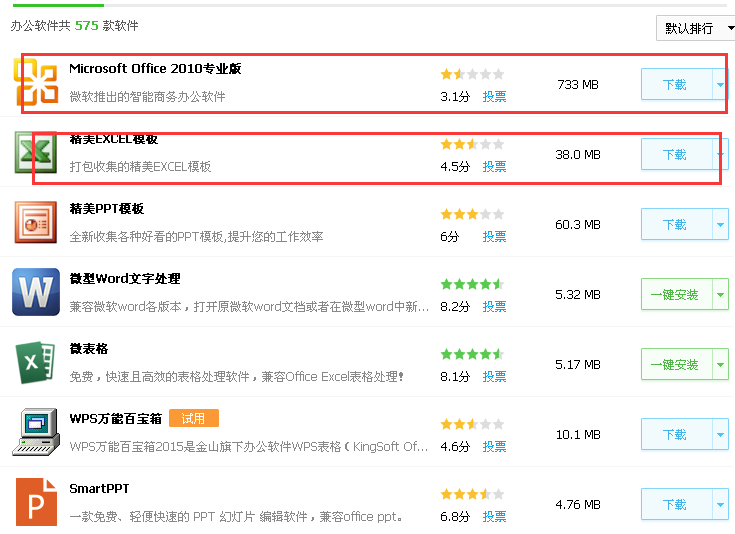Expand install options arrow for 微表格
This screenshot has width=735, height=534.
pyautogui.click(x=720, y=364)
